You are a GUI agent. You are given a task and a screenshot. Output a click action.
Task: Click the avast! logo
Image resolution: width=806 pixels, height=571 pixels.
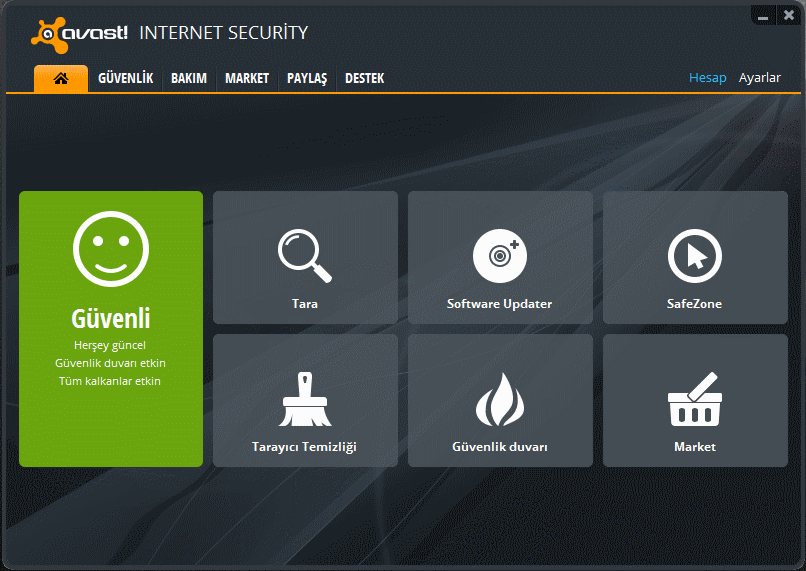(80, 34)
